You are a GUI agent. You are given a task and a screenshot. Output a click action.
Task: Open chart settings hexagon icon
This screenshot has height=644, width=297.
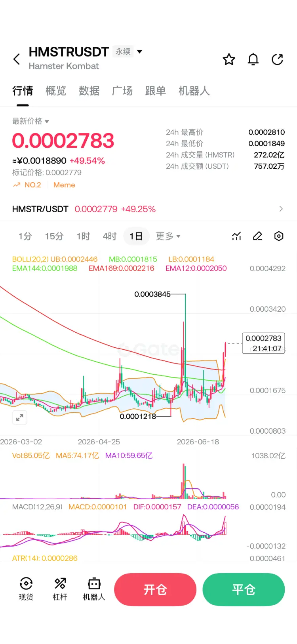pos(279,236)
